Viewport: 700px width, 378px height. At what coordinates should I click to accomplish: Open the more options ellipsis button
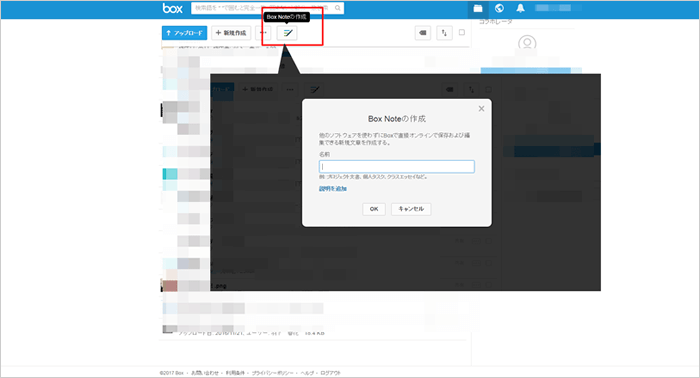click(x=263, y=33)
